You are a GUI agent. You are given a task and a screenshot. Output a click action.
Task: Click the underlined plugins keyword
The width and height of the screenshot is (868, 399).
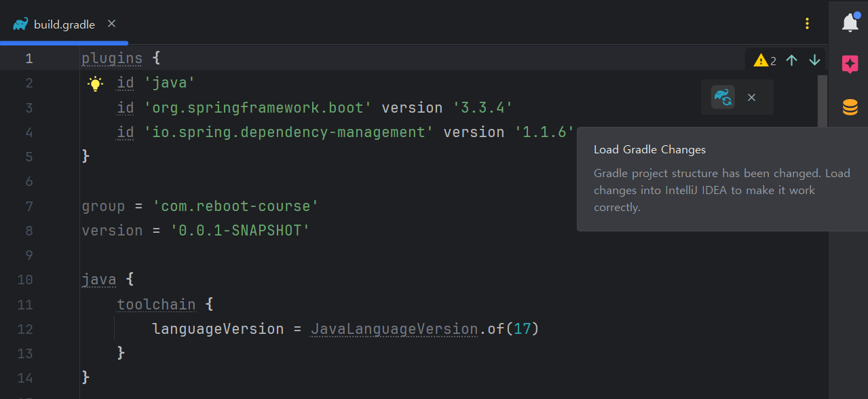(111, 58)
